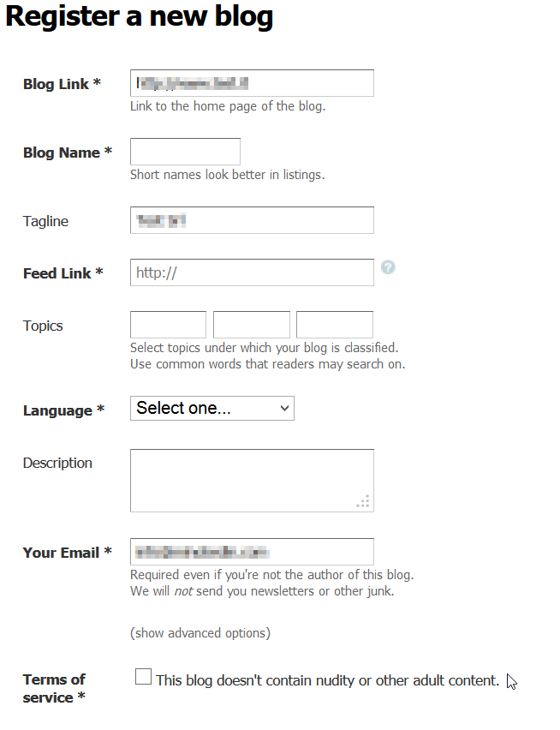Click the show advanced options link
The image size is (560, 730).
(x=200, y=633)
